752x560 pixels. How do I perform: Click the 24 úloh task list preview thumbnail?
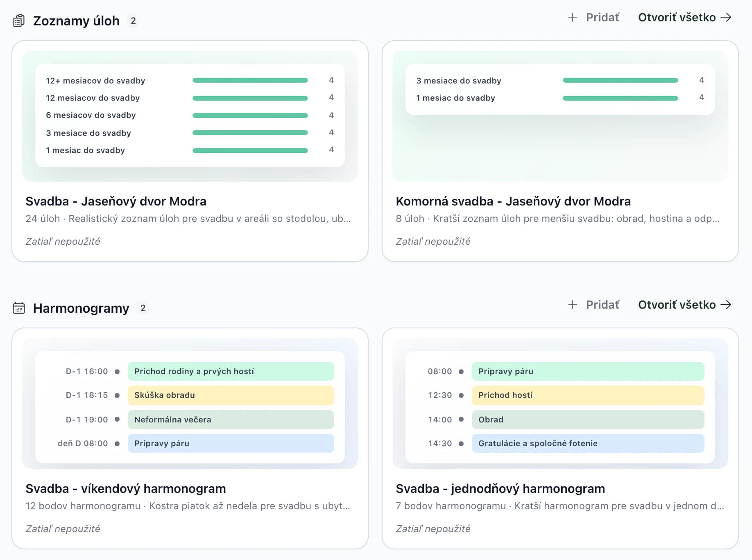tap(190, 116)
